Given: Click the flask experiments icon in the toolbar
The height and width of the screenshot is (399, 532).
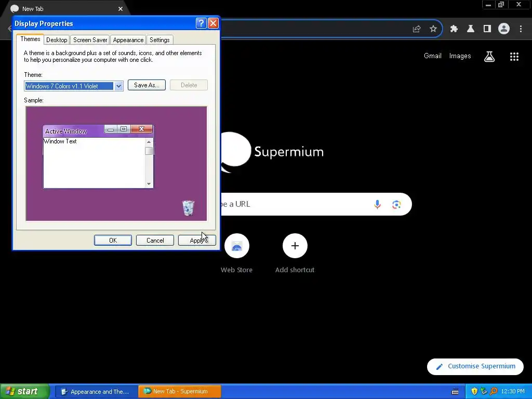Looking at the screenshot, I should pyautogui.click(x=470, y=29).
